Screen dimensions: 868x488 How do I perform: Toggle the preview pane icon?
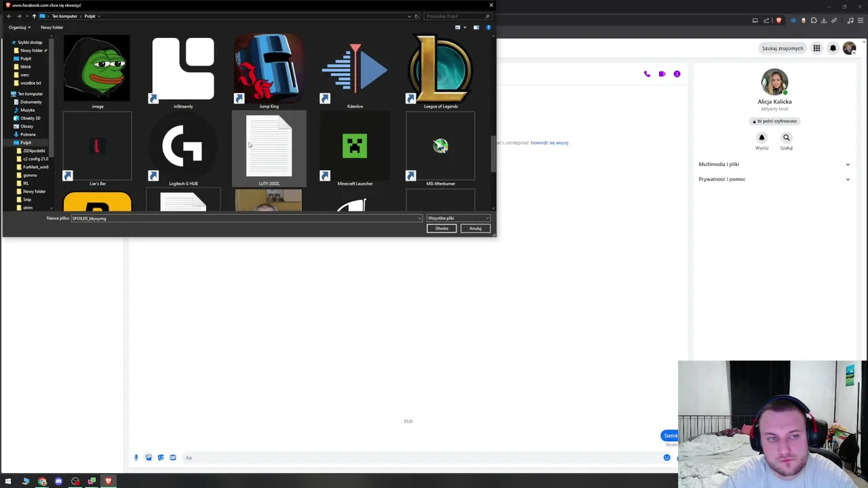click(476, 27)
